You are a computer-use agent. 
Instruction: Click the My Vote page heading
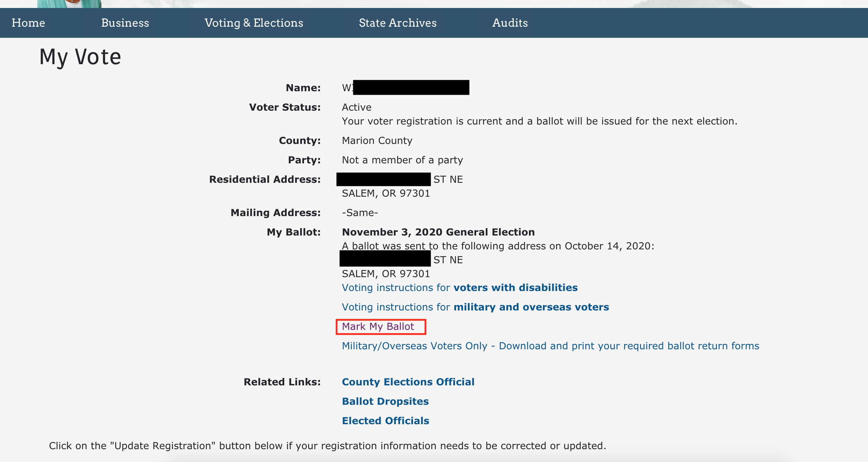pos(80,57)
